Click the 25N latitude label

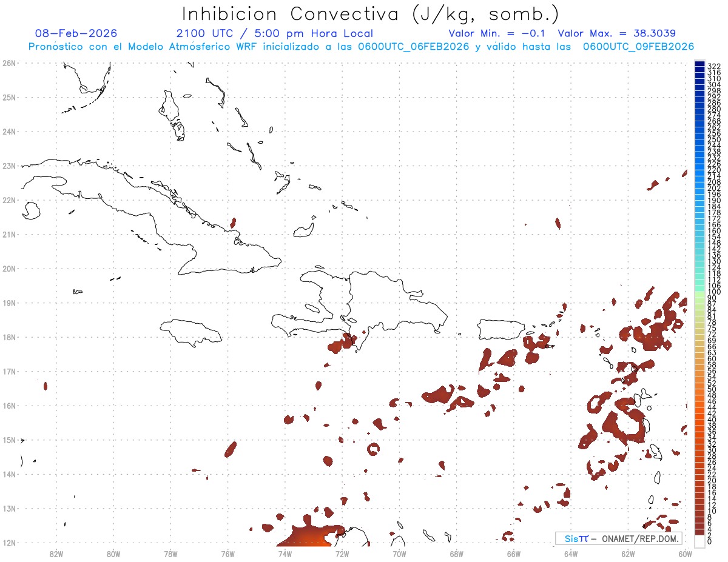pos(8,97)
